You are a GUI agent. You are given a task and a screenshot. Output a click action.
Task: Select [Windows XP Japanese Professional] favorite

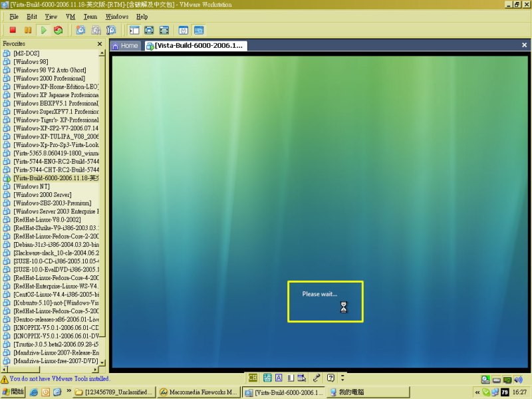(56, 94)
